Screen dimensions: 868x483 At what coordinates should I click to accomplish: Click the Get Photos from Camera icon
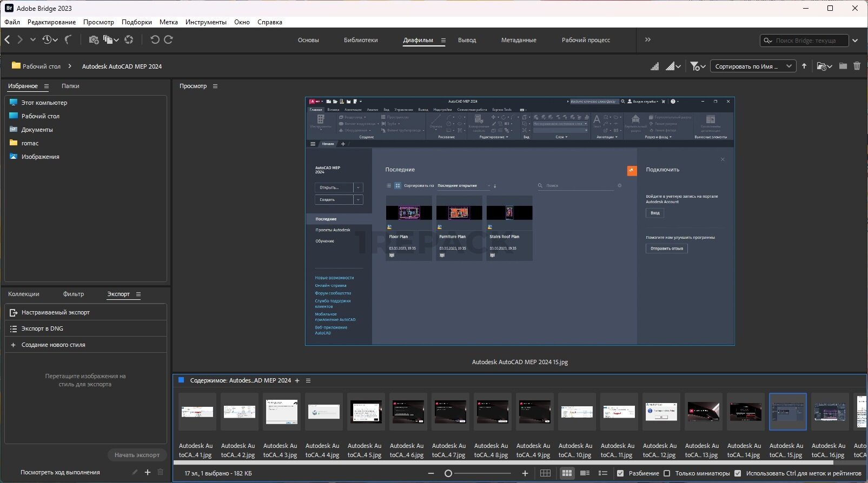click(x=93, y=39)
